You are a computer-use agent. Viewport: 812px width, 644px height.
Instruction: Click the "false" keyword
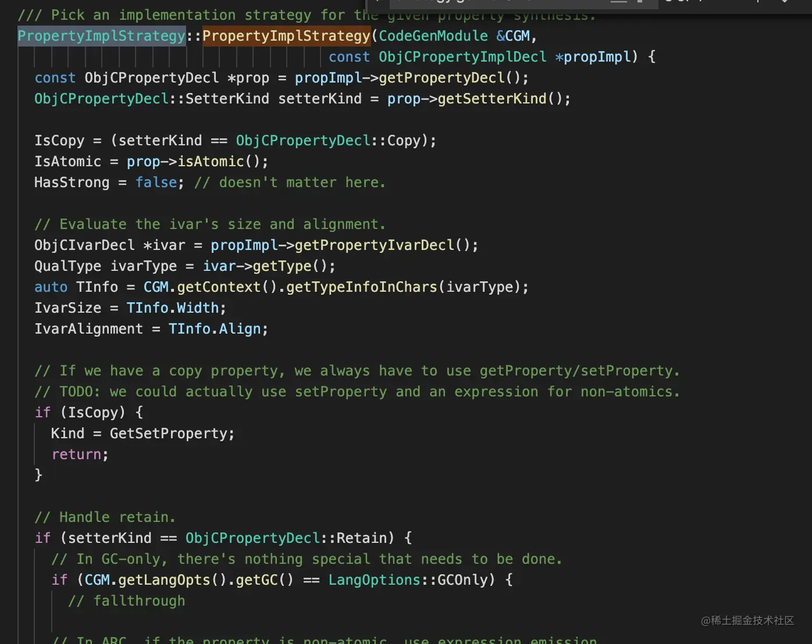tap(156, 183)
